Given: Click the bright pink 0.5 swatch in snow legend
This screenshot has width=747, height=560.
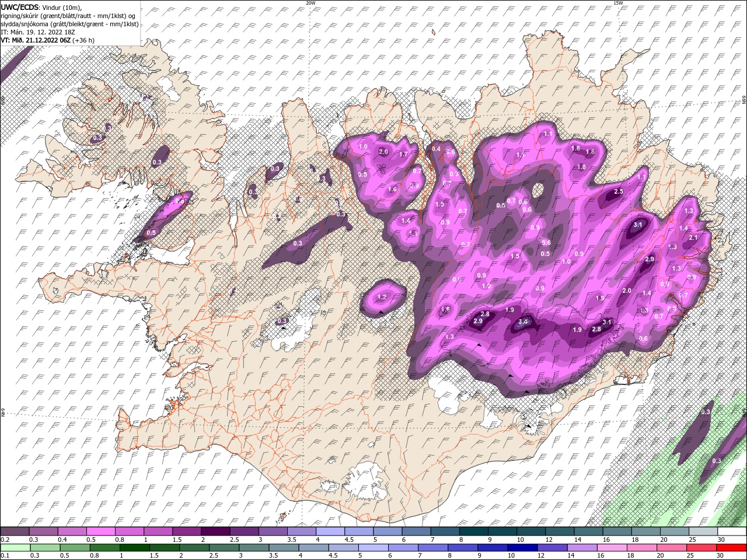Looking at the screenshot, I should 101,531.
